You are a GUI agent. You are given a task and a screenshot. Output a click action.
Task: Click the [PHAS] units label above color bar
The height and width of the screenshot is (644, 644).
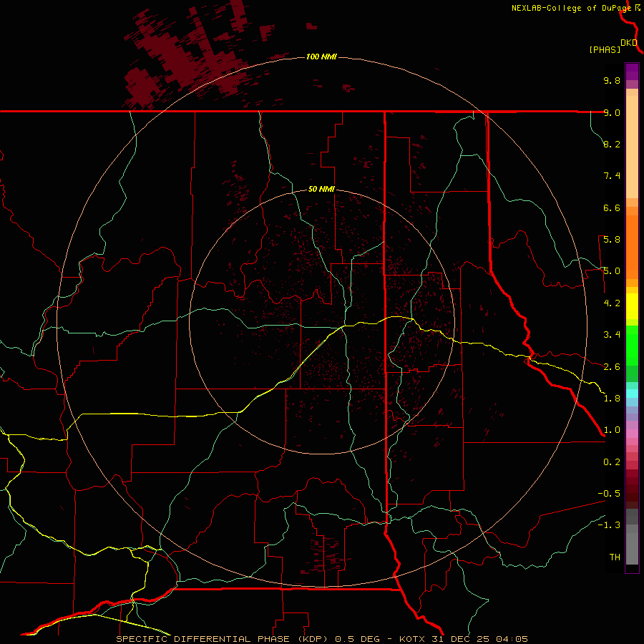tap(605, 49)
